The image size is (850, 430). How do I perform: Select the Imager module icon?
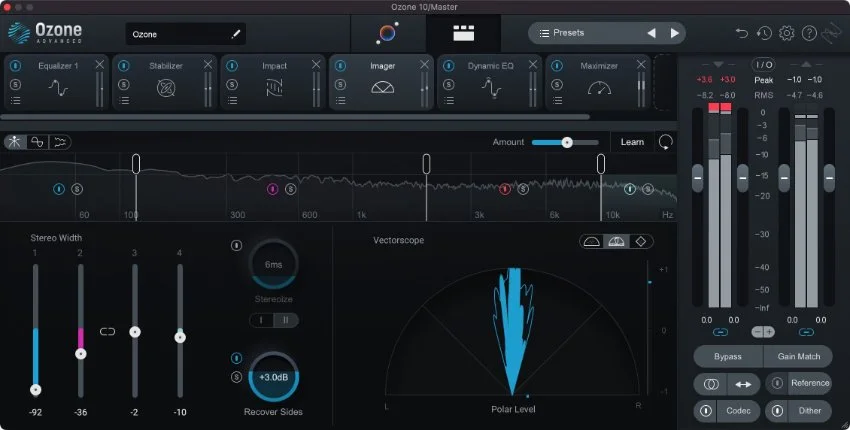coord(382,87)
